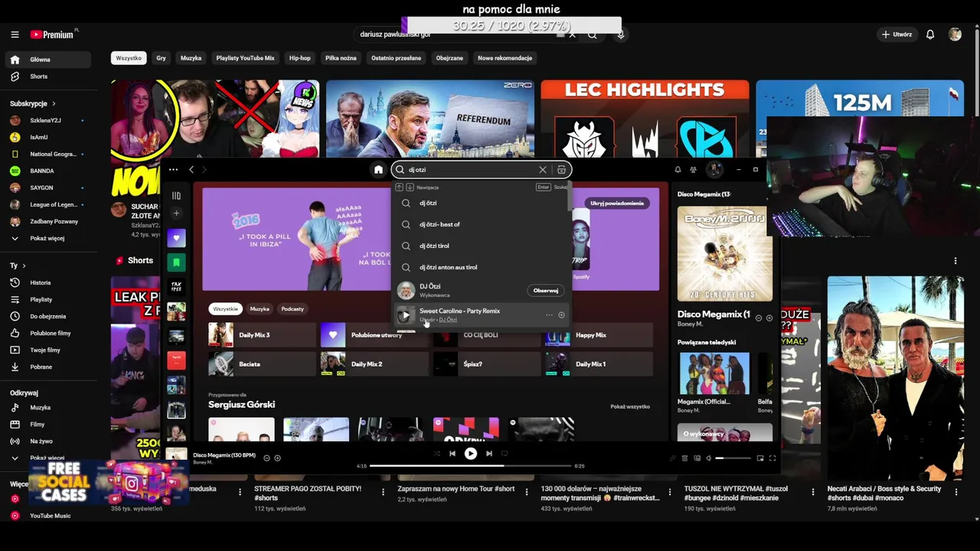Image resolution: width=980 pixels, height=551 pixels.
Task: Clear the Spotify search field
Action: 543,170
